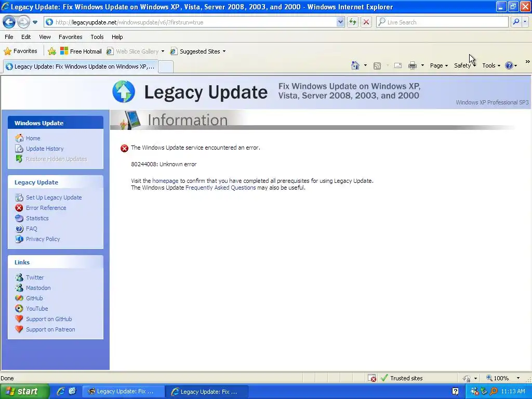Click the magnifier system tray icon
Image resolution: width=532 pixels, height=399 pixels.
(x=494, y=391)
